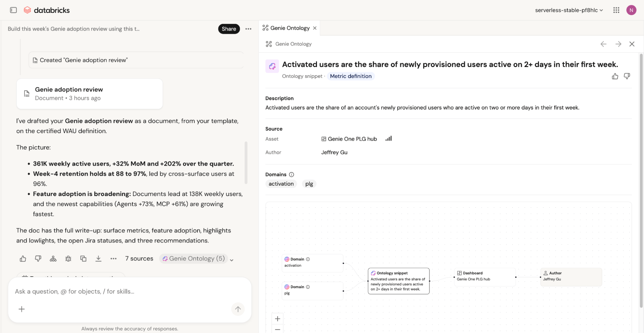Open the chat more options menu
Screen dimensions: 644x333
[248, 29]
